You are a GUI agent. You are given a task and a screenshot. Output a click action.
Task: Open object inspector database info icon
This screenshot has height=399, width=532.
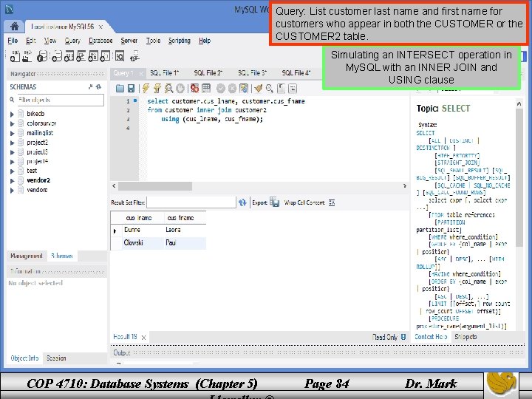click(x=41, y=56)
